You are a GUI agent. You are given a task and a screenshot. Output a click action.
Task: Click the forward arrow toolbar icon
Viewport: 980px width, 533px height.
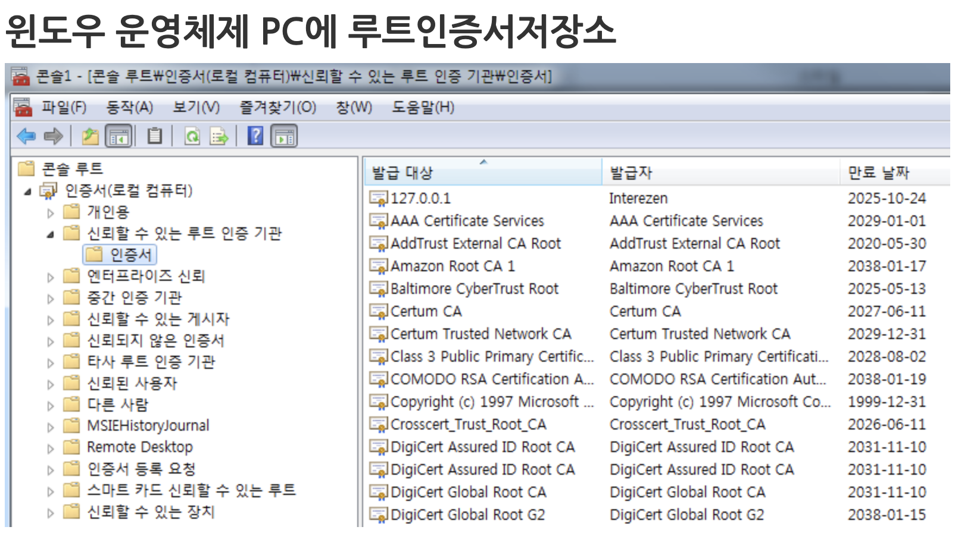(54, 136)
